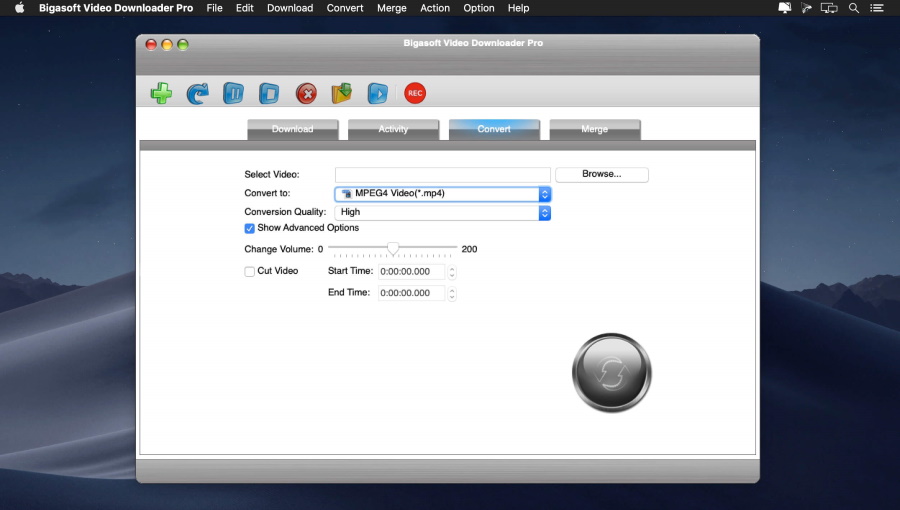This screenshot has height=510, width=900.
Task: Click the blue play video icon
Action: click(x=377, y=93)
